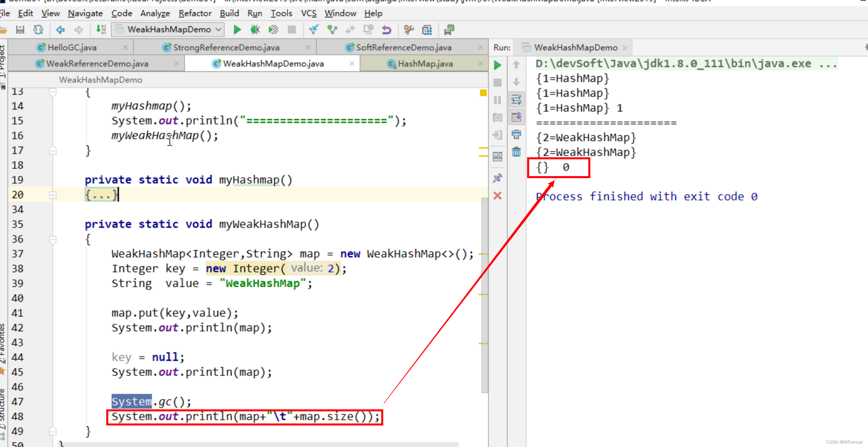868x447 pixels.
Task: Toggle soft-wrap in Run console
Action: [516, 99]
